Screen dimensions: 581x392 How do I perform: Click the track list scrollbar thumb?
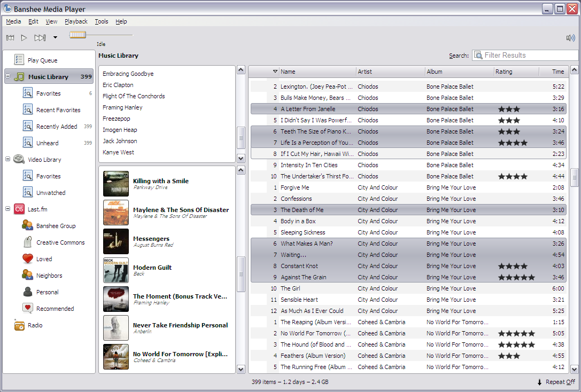[575, 177]
